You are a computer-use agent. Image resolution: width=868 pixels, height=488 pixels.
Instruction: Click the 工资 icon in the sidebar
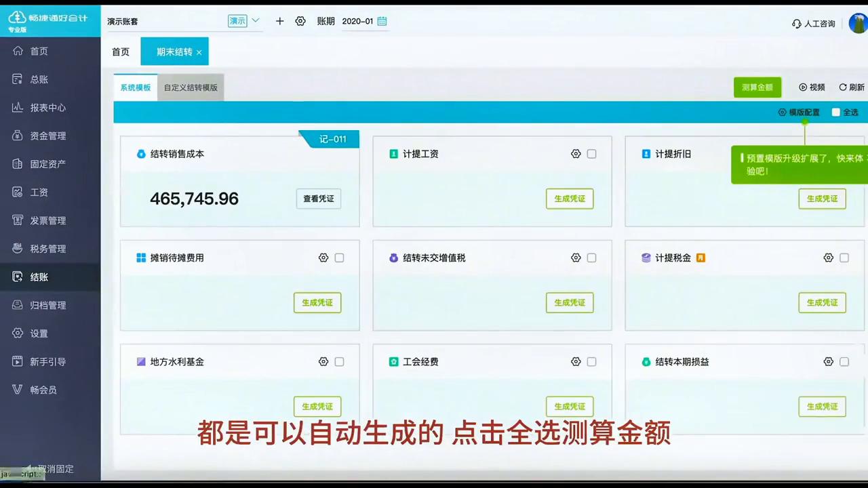(x=39, y=192)
